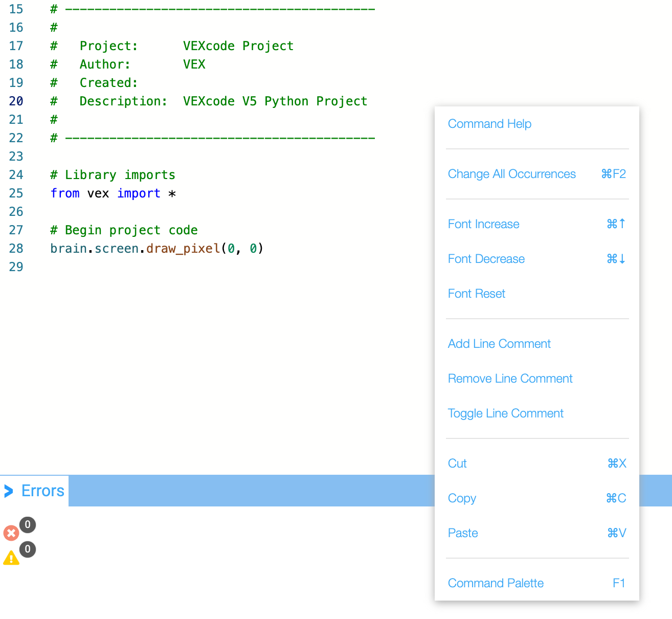Toggle Line Comment via the context menu
The height and width of the screenshot is (619, 672).
click(505, 413)
